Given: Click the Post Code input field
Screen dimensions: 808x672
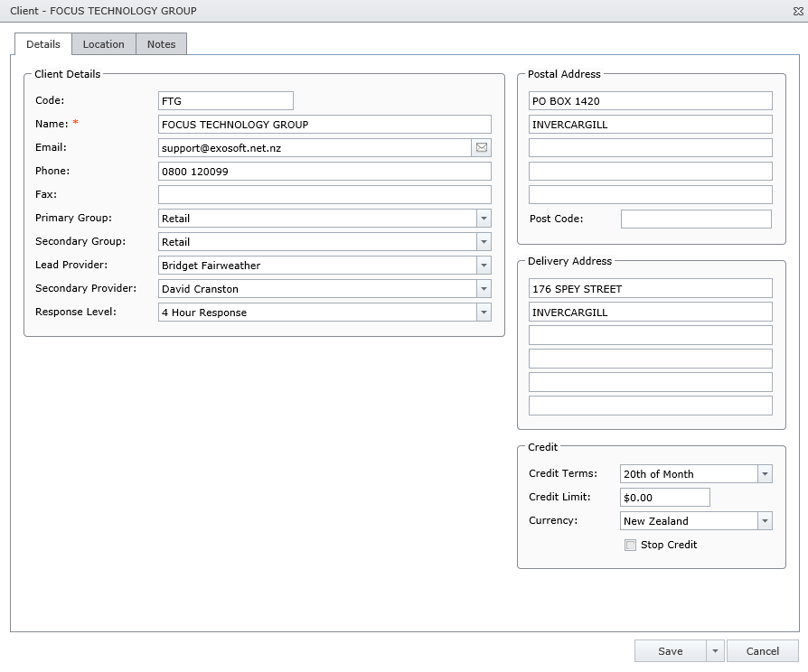Looking at the screenshot, I should (x=696, y=219).
